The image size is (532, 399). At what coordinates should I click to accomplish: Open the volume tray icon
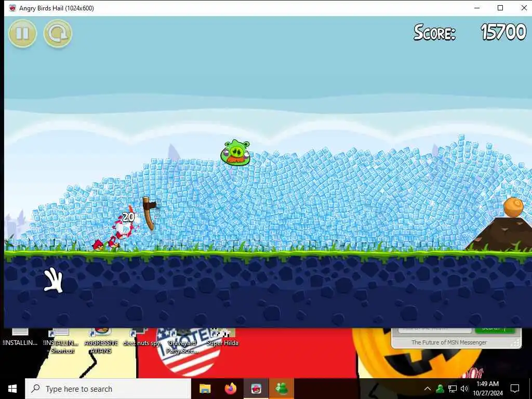click(x=464, y=389)
